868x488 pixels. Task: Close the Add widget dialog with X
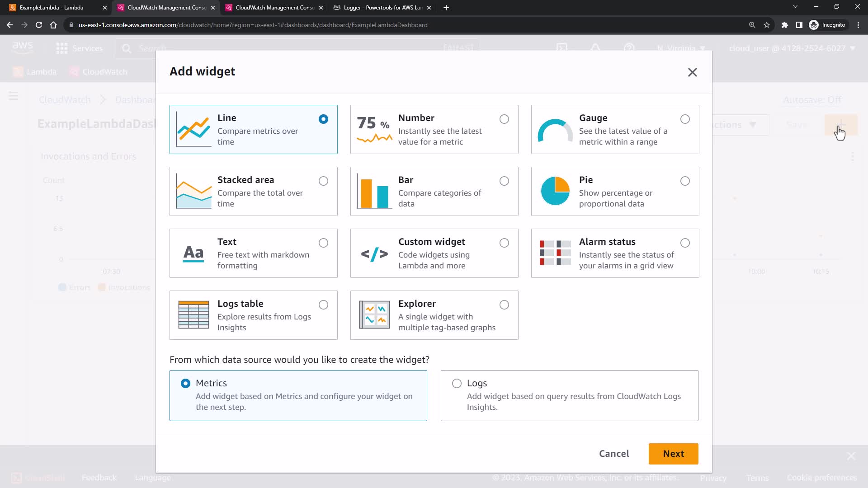[x=692, y=72]
